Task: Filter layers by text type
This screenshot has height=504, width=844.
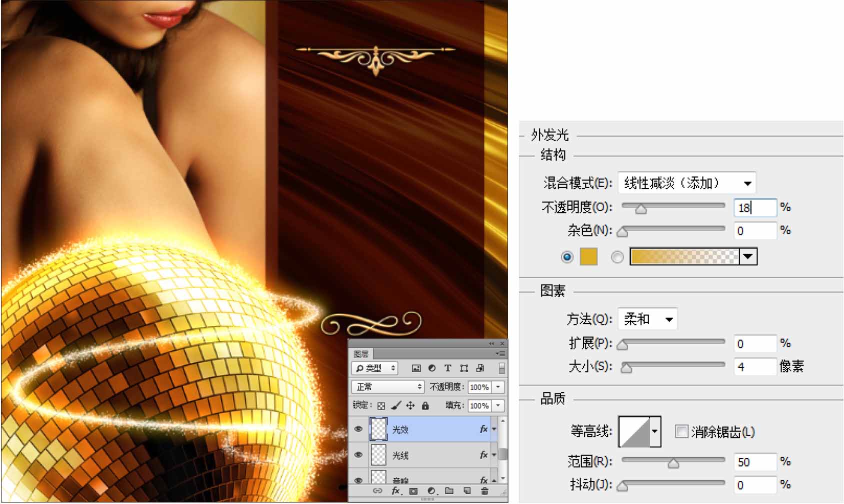Action: click(x=447, y=368)
